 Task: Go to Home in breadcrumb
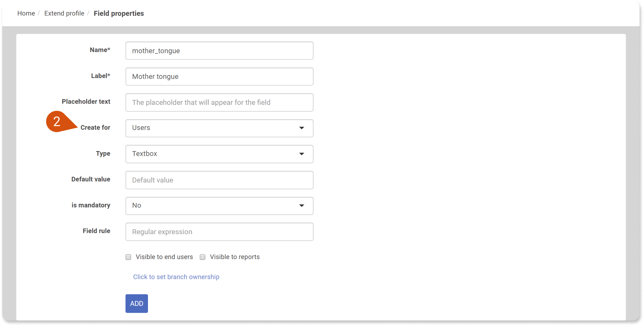(26, 13)
